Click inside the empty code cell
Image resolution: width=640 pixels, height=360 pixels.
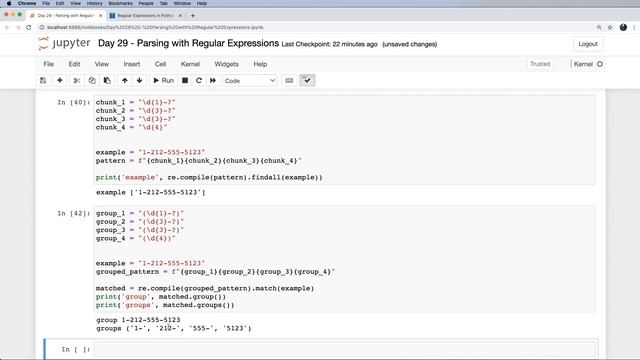click(x=344, y=349)
